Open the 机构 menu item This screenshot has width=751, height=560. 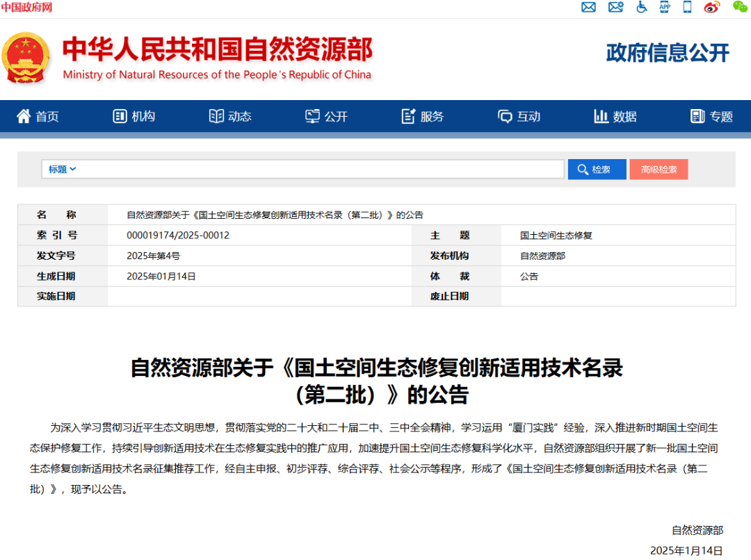[x=134, y=117]
